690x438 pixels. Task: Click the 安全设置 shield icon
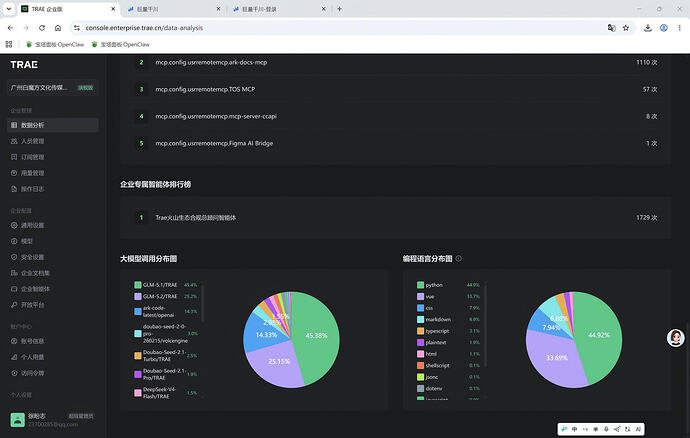pyautogui.click(x=14, y=257)
